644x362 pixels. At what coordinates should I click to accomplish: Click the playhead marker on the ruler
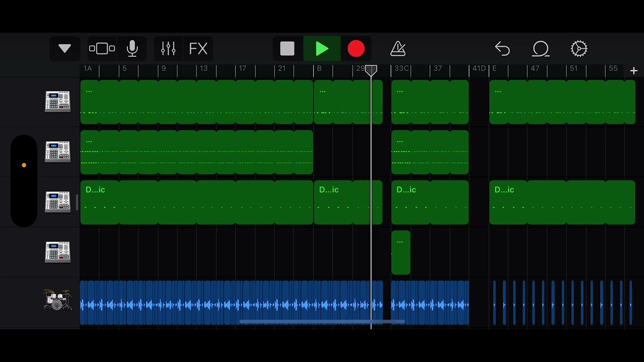tap(371, 70)
